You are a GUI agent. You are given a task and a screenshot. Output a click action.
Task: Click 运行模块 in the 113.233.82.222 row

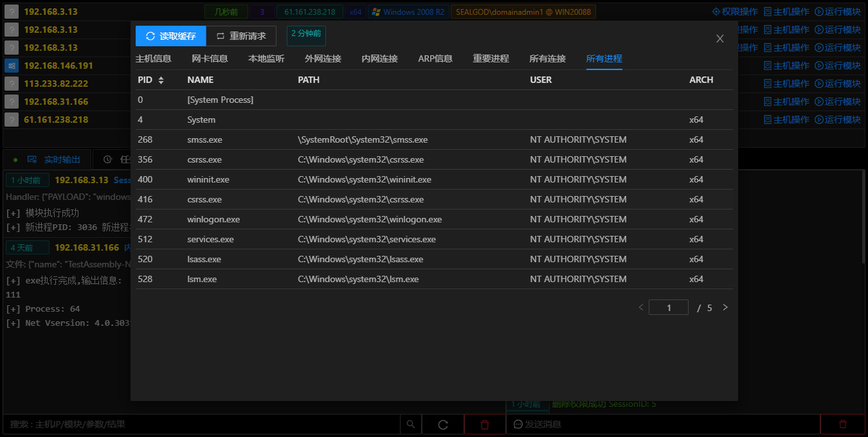[x=838, y=84]
